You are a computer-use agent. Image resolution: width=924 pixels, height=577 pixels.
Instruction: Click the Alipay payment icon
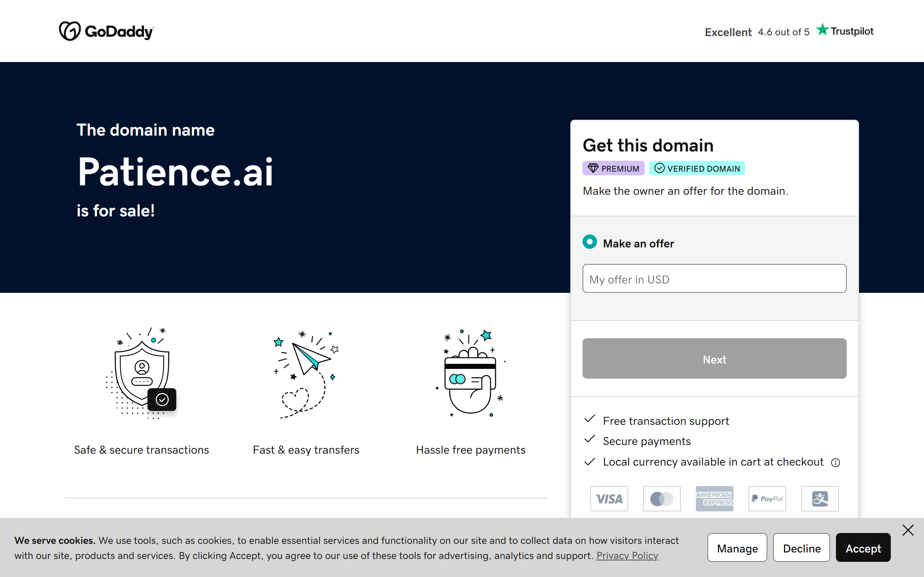pos(820,498)
